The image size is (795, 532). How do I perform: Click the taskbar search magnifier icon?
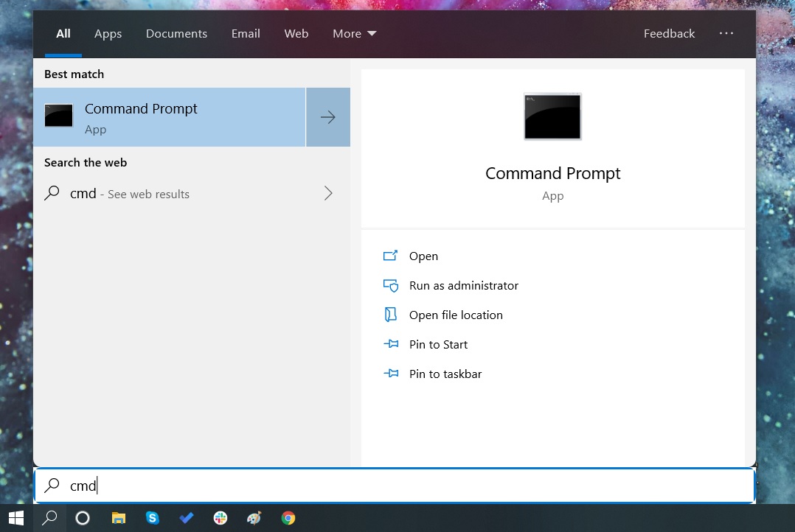(49, 518)
